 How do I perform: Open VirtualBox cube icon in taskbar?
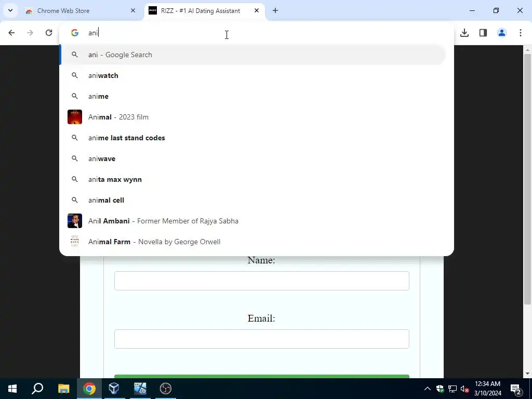(x=114, y=389)
